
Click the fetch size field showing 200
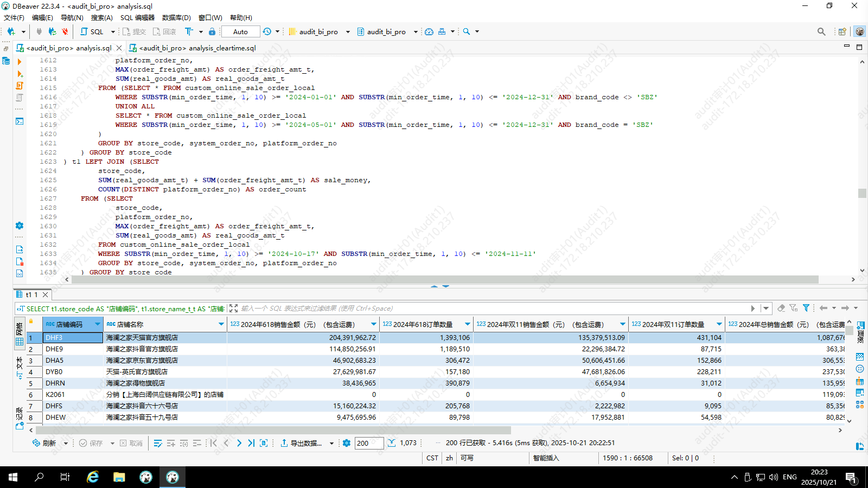(369, 443)
